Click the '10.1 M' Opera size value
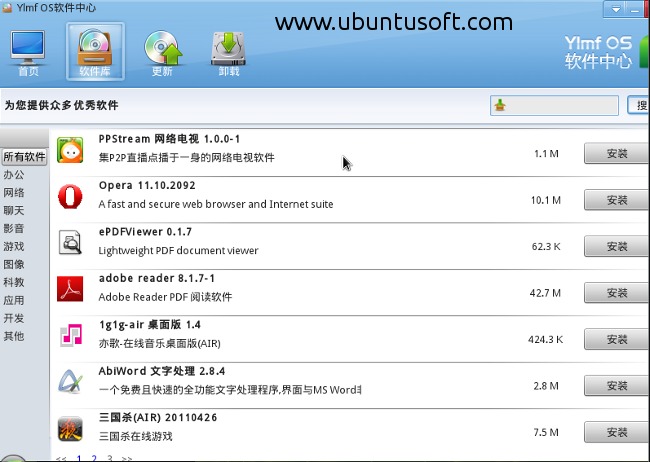Image resolution: width=650 pixels, height=462 pixels. [x=546, y=200]
